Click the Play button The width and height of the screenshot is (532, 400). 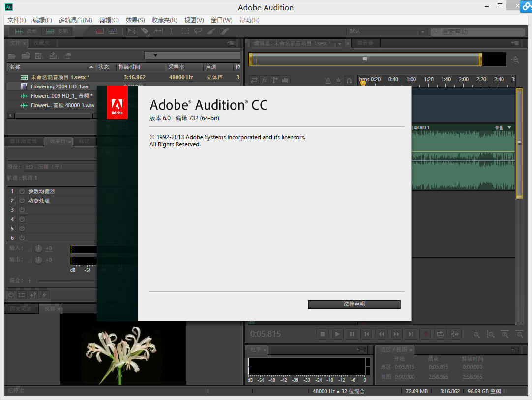(x=337, y=334)
